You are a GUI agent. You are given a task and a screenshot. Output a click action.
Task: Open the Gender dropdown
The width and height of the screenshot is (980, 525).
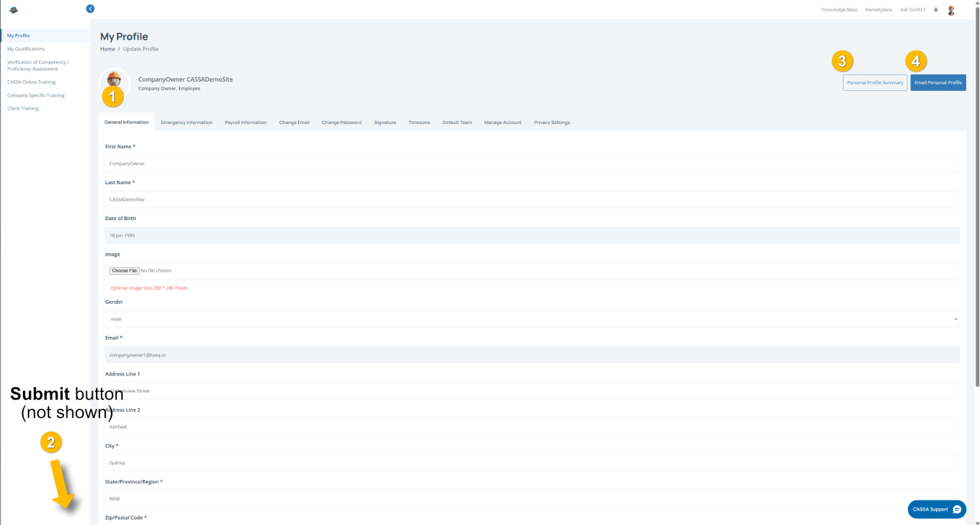click(x=532, y=319)
